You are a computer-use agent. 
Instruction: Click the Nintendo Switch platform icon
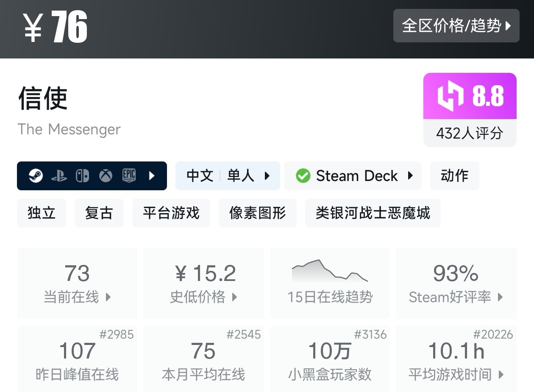[x=82, y=175]
